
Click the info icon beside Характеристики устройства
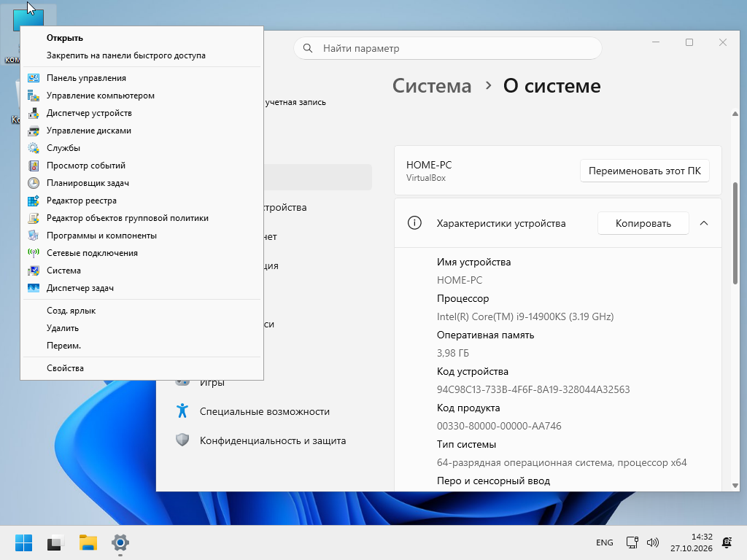click(x=414, y=223)
